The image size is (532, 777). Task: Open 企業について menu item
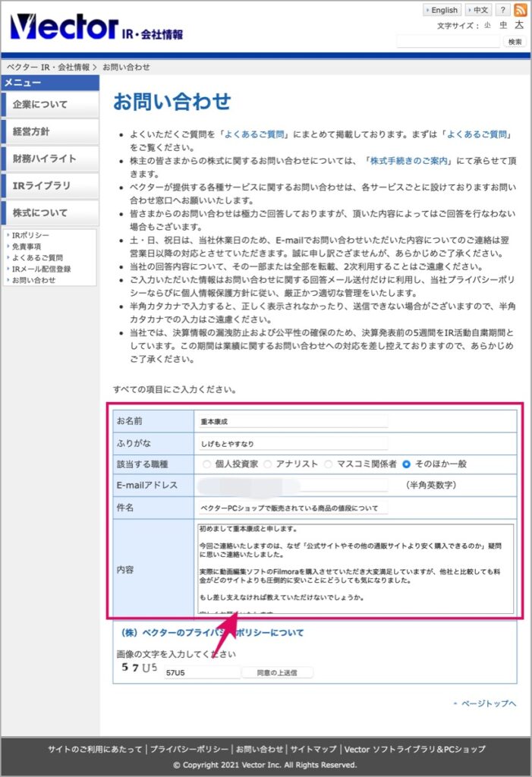click(x=51, y=105)
